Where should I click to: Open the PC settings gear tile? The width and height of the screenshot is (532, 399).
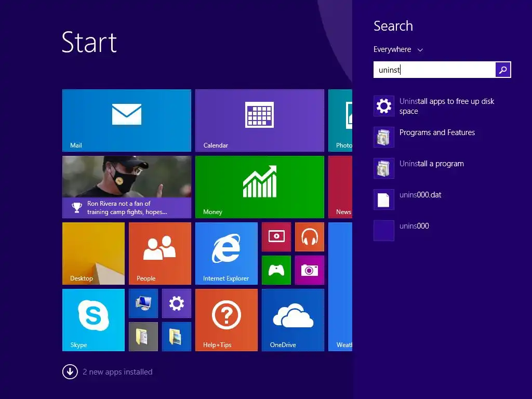177,303
